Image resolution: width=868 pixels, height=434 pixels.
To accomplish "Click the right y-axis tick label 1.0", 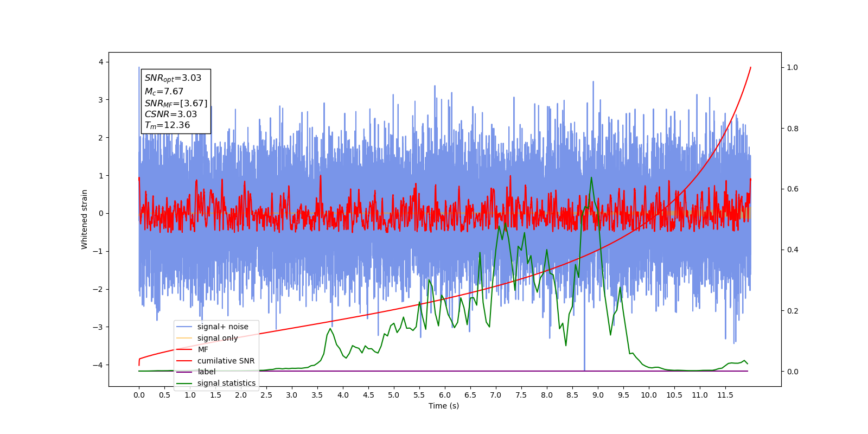I will point(793,67).
